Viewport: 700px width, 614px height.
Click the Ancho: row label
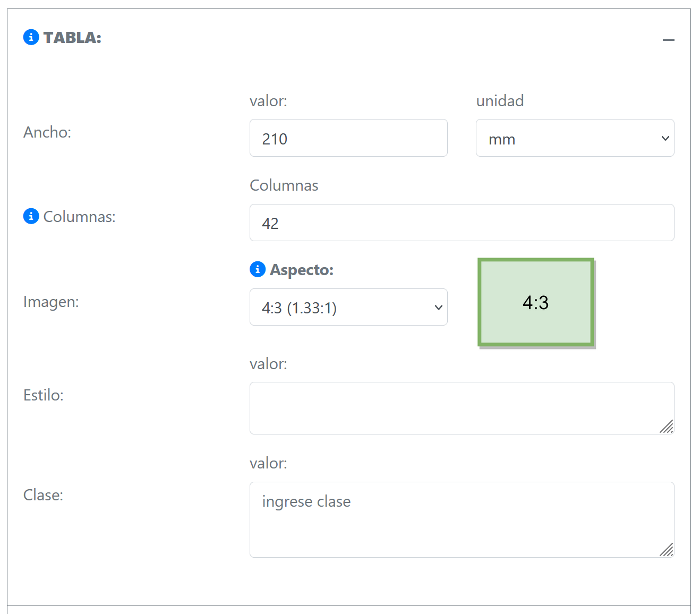click(47, 132)
